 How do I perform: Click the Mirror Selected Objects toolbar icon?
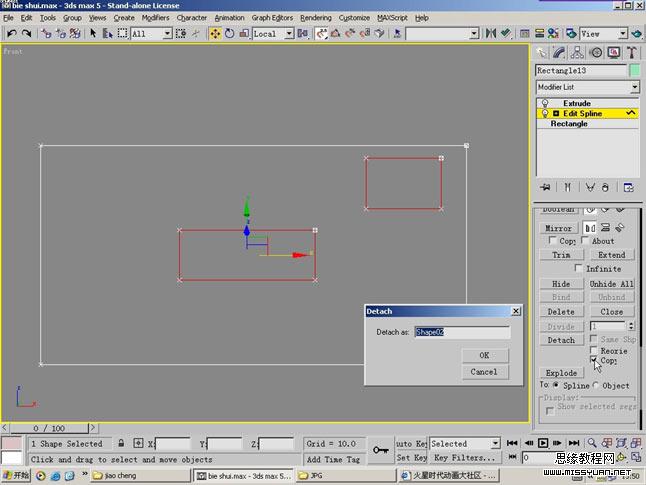pyautogui.click(x=490, y=33)
